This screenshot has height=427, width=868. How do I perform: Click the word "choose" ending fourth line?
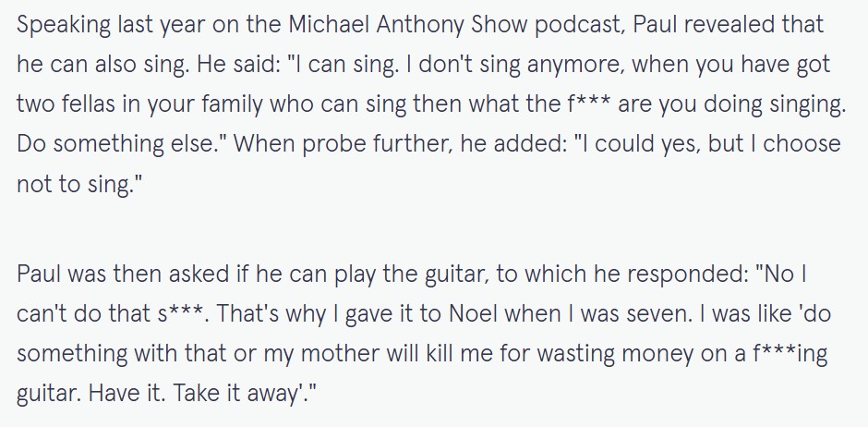(802, 144)
